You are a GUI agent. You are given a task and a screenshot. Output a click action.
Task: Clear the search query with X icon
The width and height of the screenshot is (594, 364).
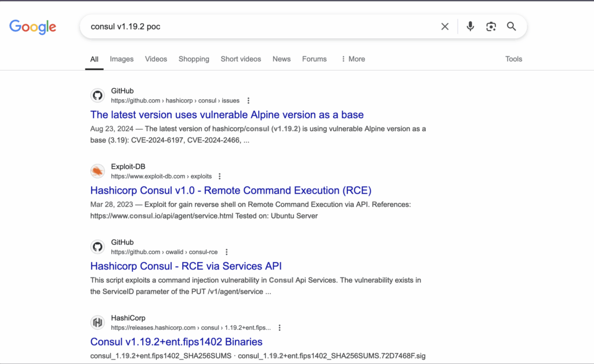[445, 27]
